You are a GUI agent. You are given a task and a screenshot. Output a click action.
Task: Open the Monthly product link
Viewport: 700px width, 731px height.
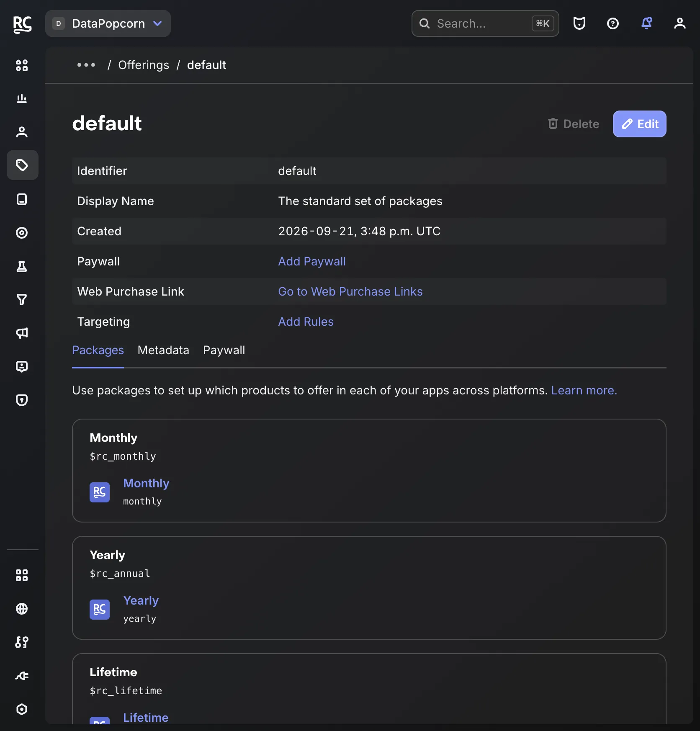click(146, 483)
